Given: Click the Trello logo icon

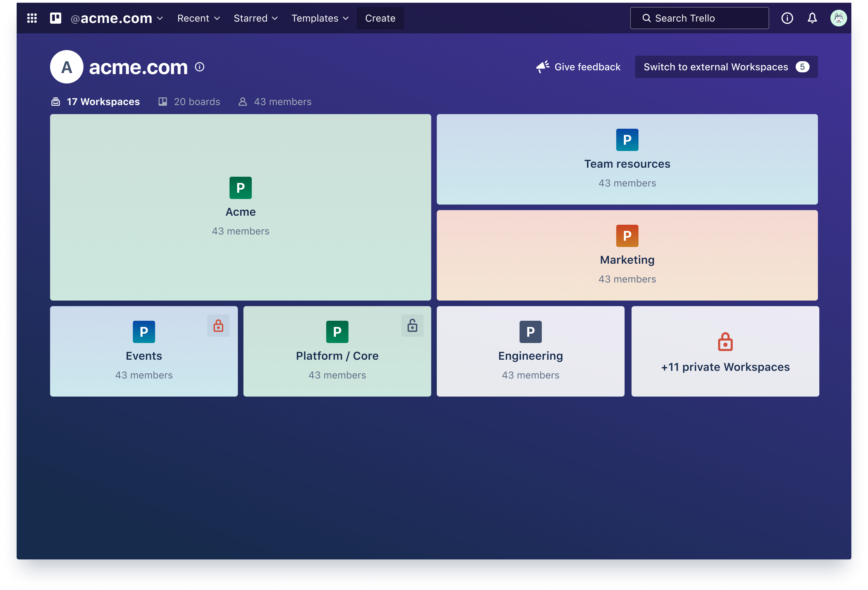Looking at the screenshot, I should click(56, 18).
